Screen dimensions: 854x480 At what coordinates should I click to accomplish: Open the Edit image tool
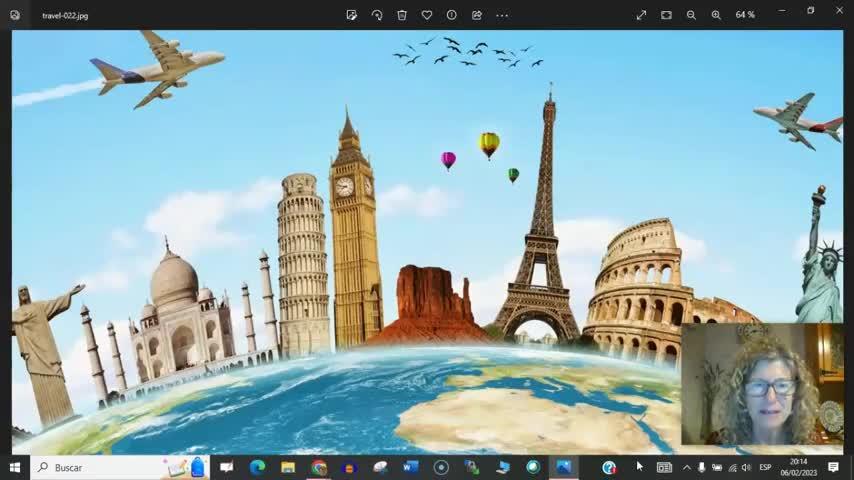point(351,15)
